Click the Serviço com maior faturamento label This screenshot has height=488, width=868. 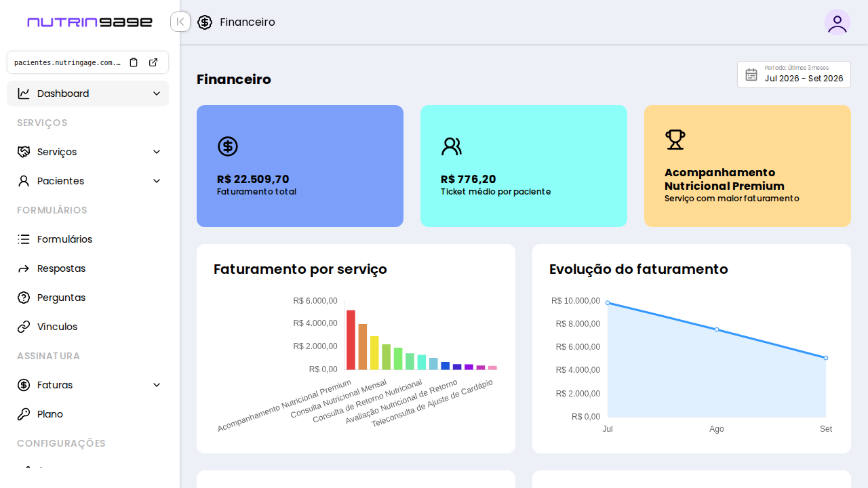(732, 199)
